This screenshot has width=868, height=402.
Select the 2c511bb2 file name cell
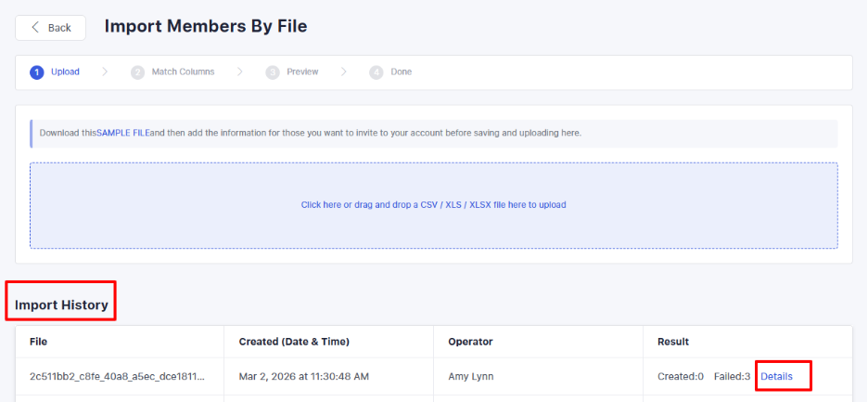click(x=117, y=376)
